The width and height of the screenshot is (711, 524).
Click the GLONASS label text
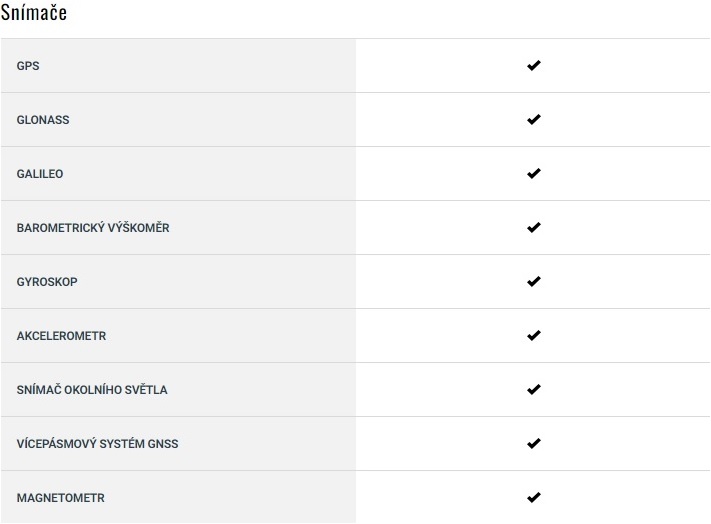click(43, 120)
